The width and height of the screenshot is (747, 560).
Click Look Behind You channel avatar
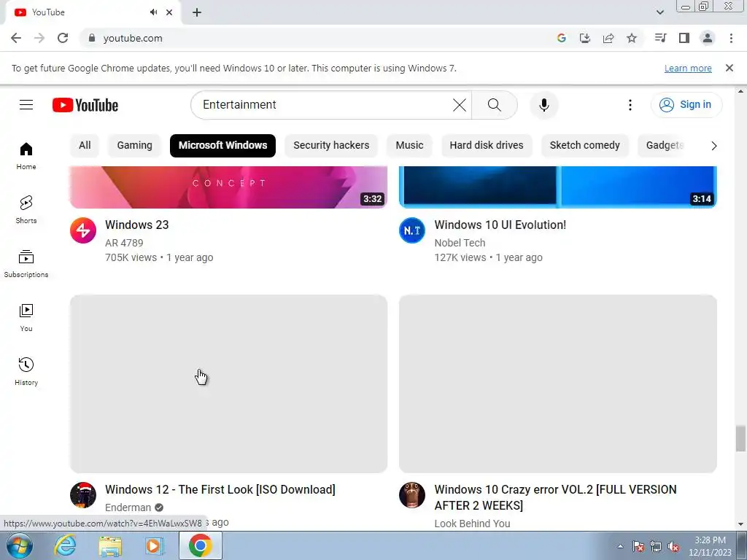pos(412,495)
